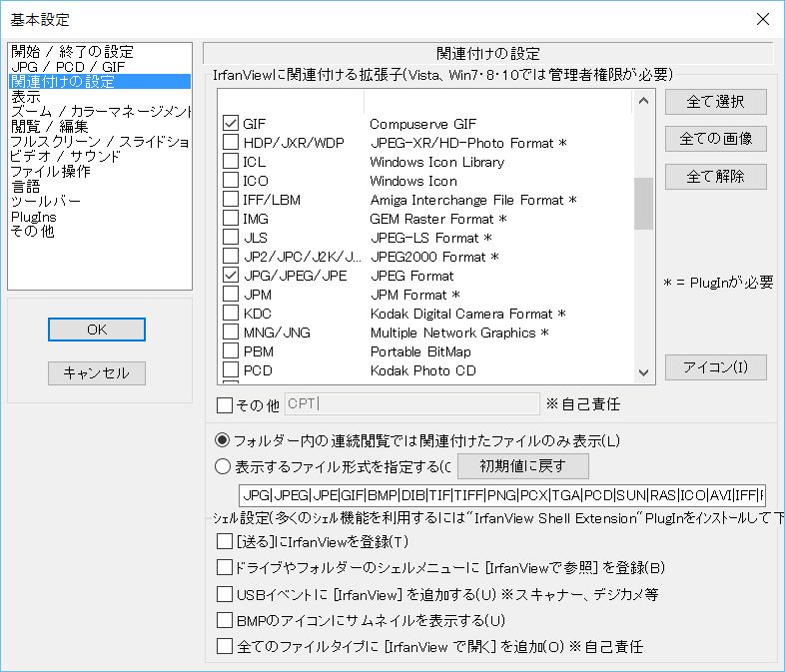Check the JLS JPEG-LS checkbox
Image resolution: width=785 pixels, height=672 pixels.
[231, 238]
